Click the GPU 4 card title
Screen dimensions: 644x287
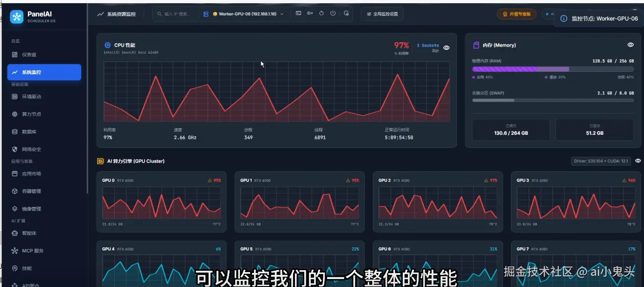108,249
